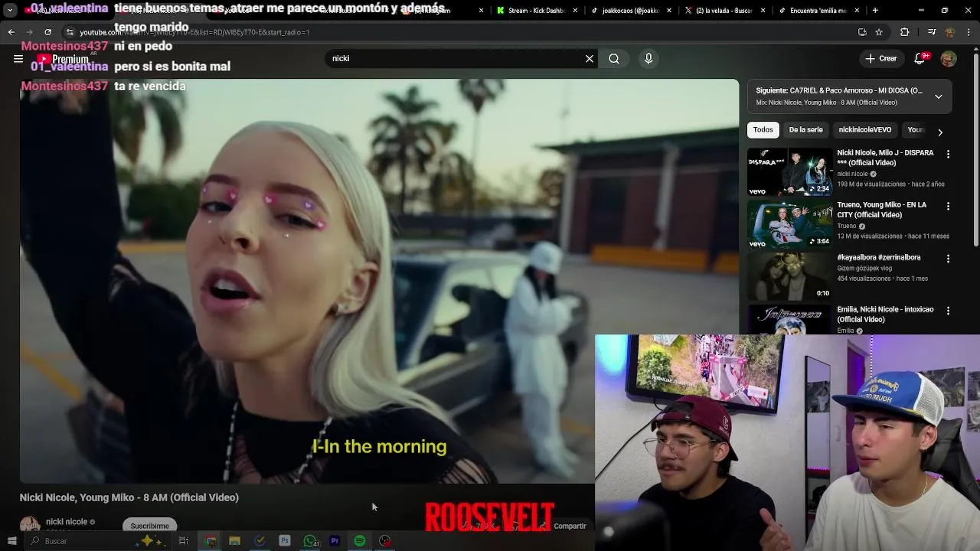Click the 'Trueno, Young Miko - EN LA CITY' title
This screenshot has width=980, height=551.
point(881,210)
